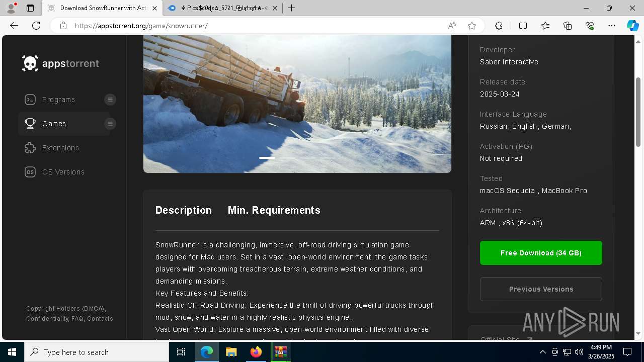Open Task View on taskbar
The width and height of the screenshot is (644, 362).
[182, 352]
